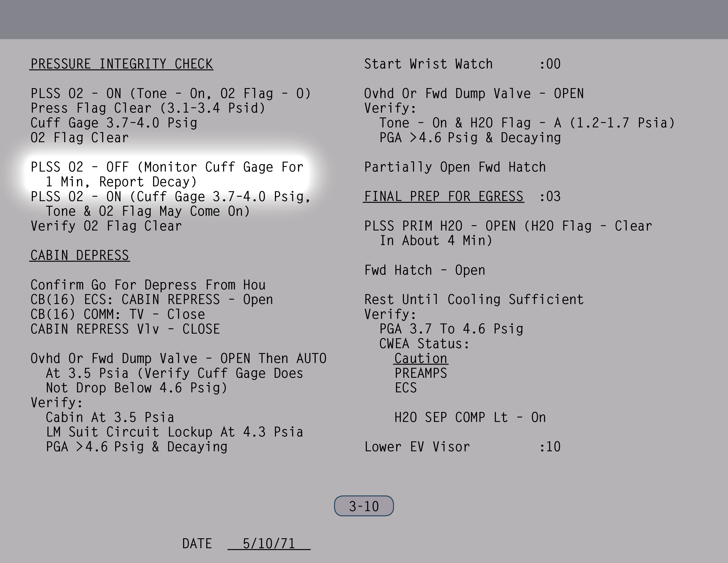Click the Start Wrist Watch line
Screen dimensions: 728x563
coord(428,64)
